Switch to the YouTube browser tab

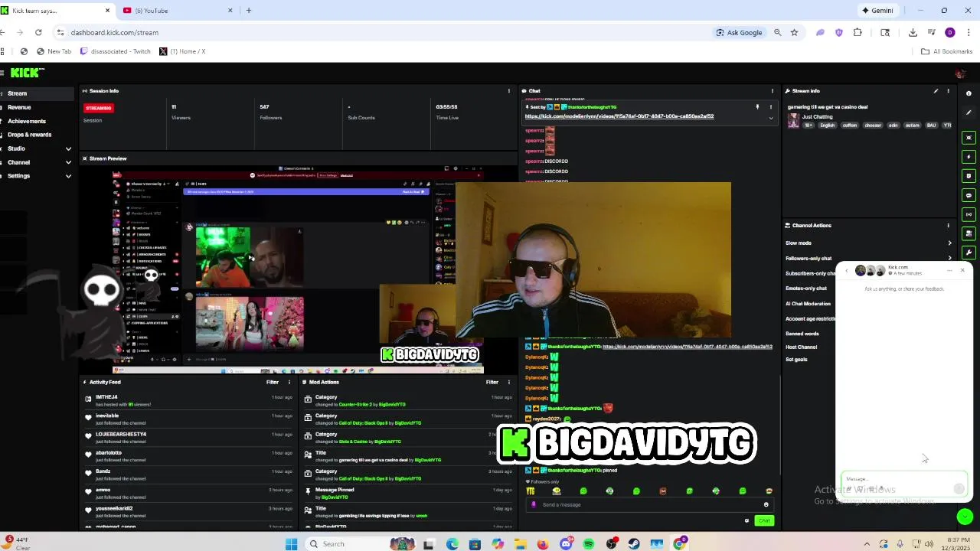[x=178, y=11]
